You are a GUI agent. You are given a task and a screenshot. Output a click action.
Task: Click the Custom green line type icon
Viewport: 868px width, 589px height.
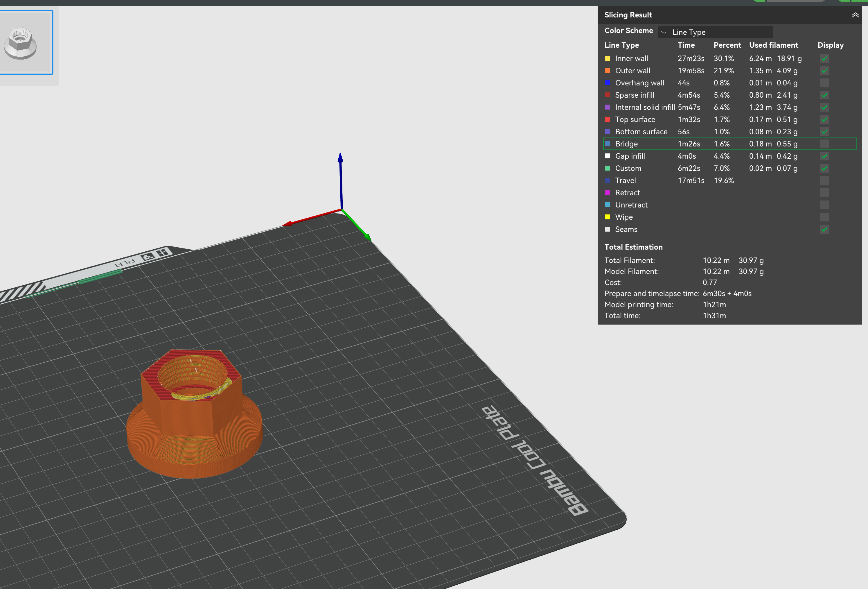[608, 168]
